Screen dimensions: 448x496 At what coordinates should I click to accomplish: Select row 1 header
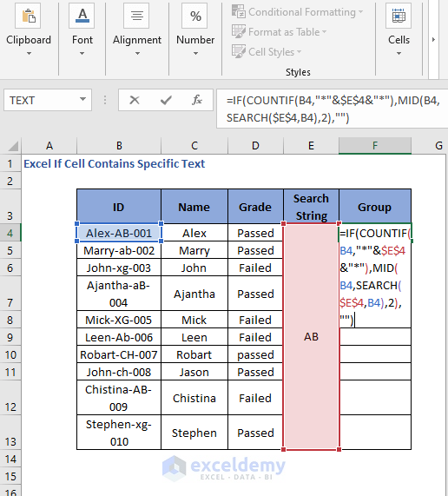click(10, 164)
